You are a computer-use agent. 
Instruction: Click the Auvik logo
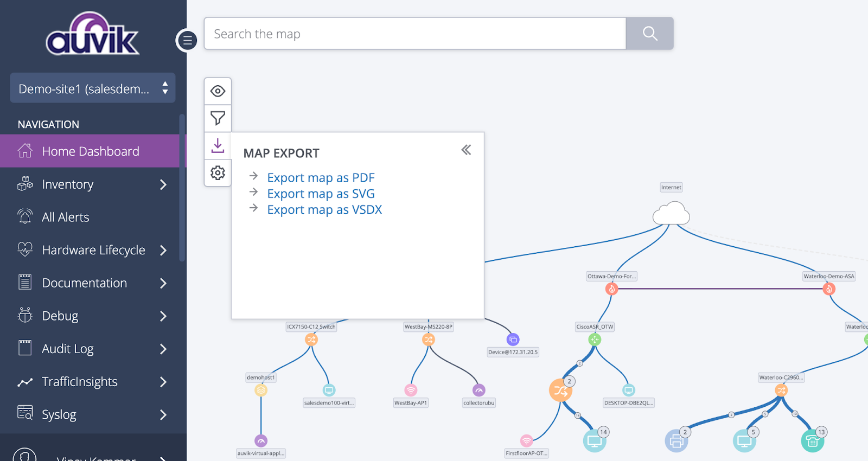(x=92, y=34)
